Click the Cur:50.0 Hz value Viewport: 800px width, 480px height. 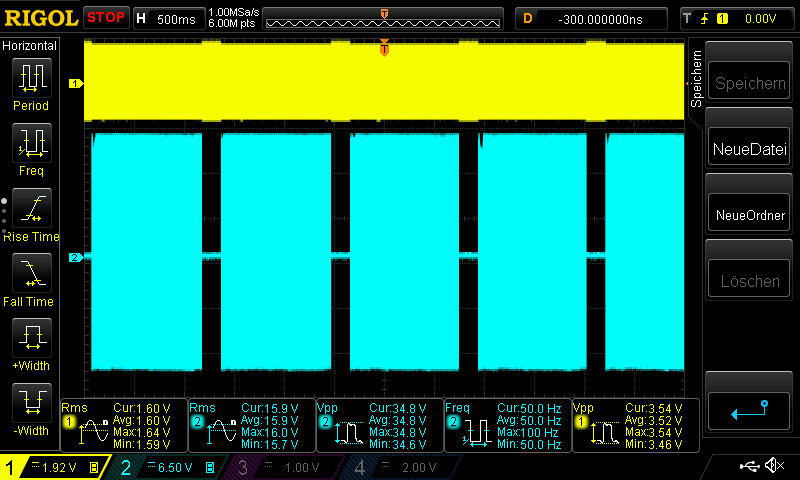tap(529, 409)
